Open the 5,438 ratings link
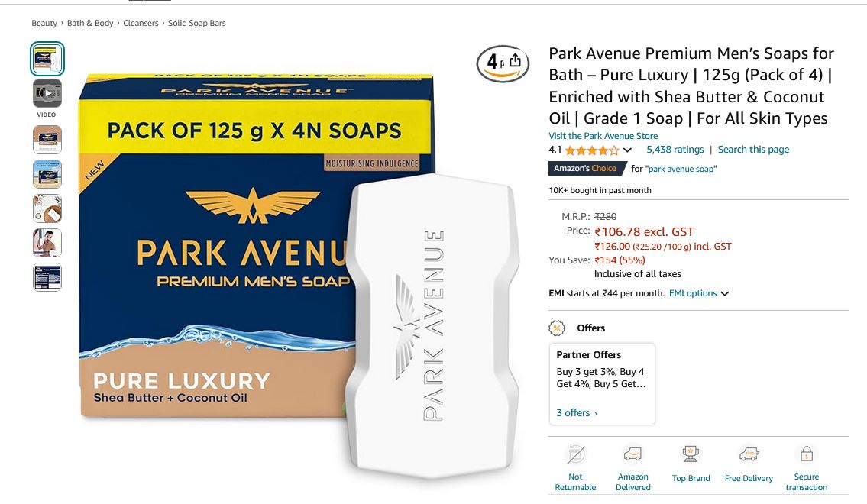The width and height of the screenshot is (867, 504). [675, 150]
